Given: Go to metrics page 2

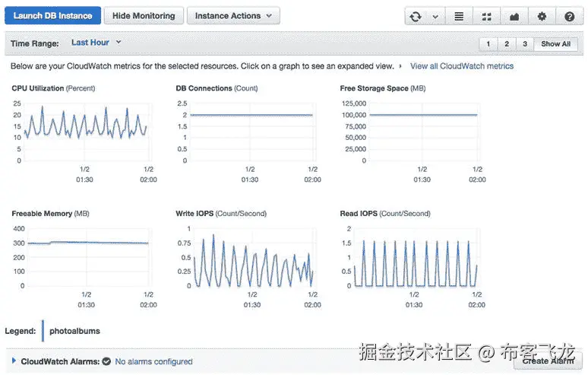Looking at the screenshot, I should 507,44.
